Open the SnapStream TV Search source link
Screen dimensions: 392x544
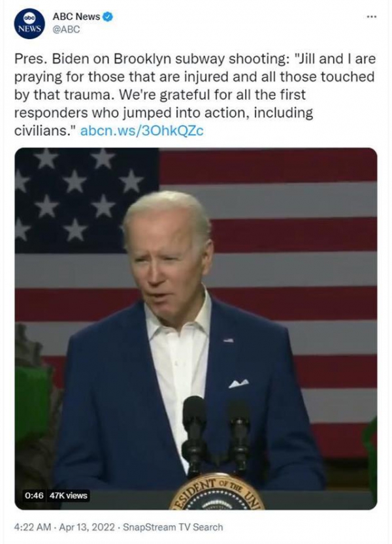pyautogui.click(x=173, y=527)
